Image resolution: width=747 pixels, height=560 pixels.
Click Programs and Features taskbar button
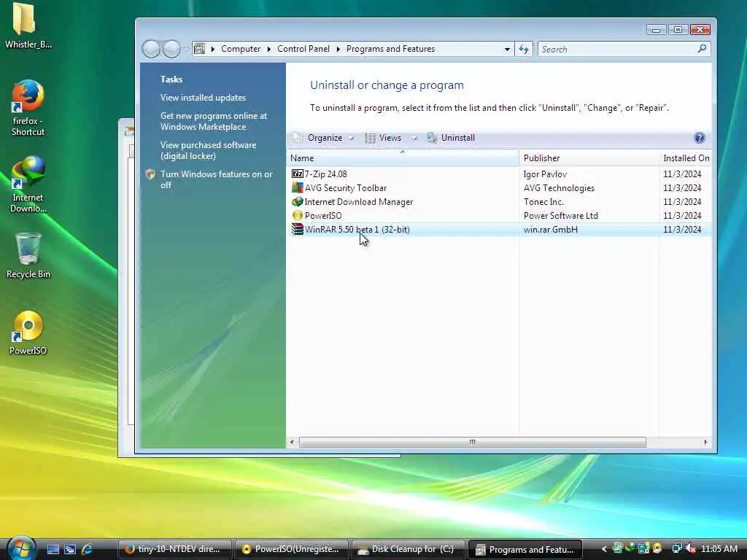pos(525,549)
